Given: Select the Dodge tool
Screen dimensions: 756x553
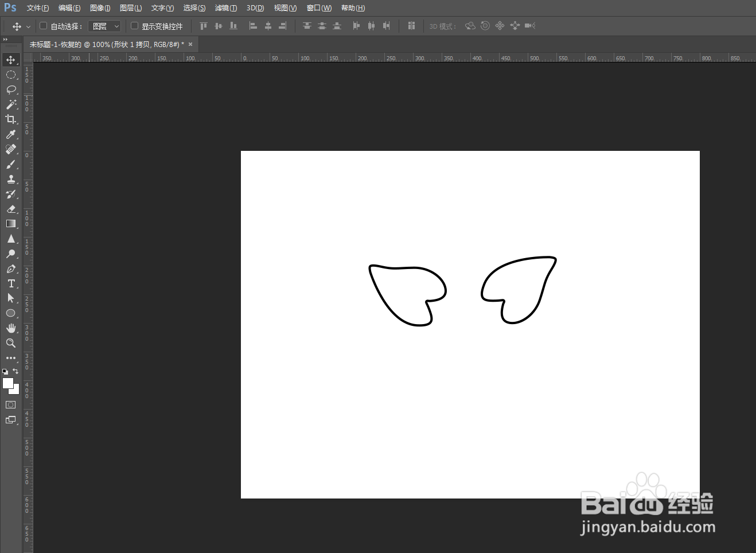Looking at the screenshot, I should click(x=11, y=254).
